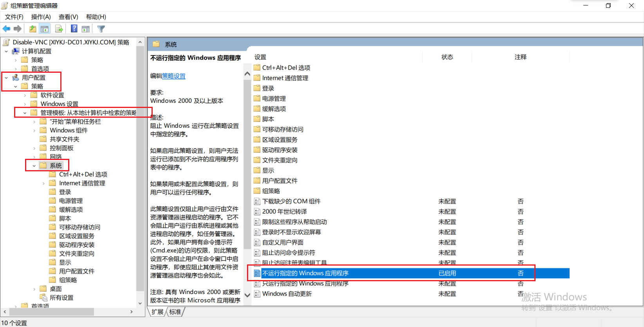Image resolution: width=644 pixels, height=327 pixels.
Task: Open 驱动程序安装 folder in settings list
Action: pos(280,150)
